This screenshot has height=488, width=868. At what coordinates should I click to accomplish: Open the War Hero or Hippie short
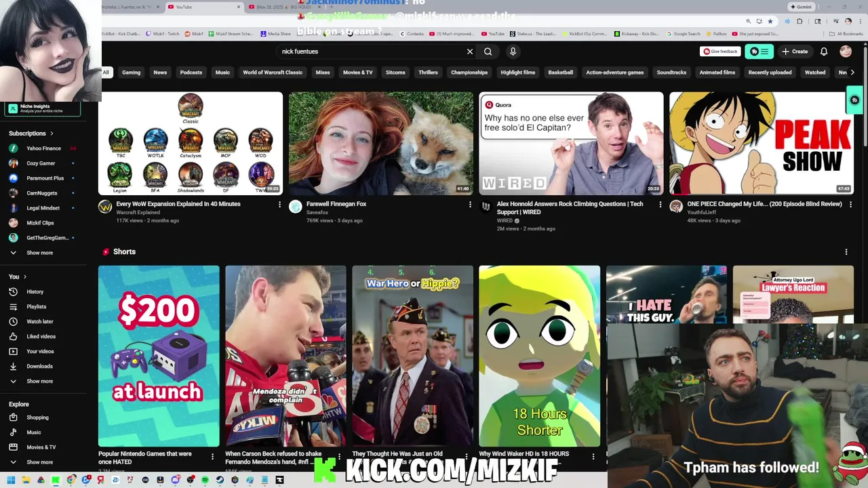(x=412, y=356)
